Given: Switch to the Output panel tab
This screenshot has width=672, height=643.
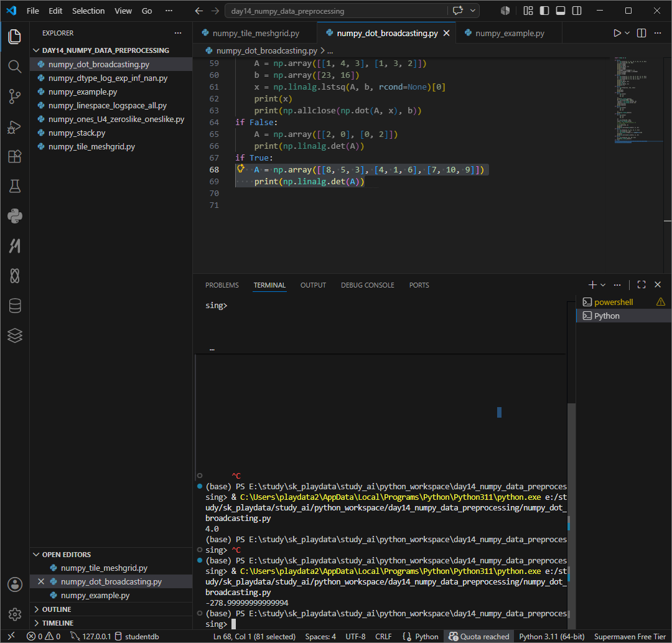Looking at the screenshot, I should (313, 285).
